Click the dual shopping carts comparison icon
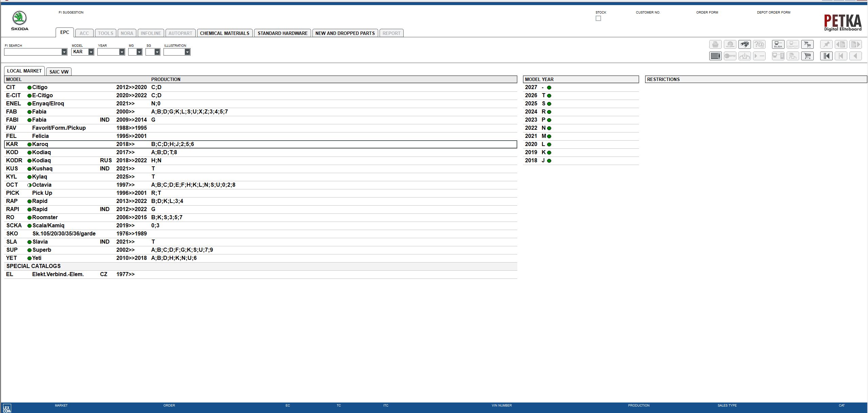This screenshot has height=413, width=868. pos(808,44)
